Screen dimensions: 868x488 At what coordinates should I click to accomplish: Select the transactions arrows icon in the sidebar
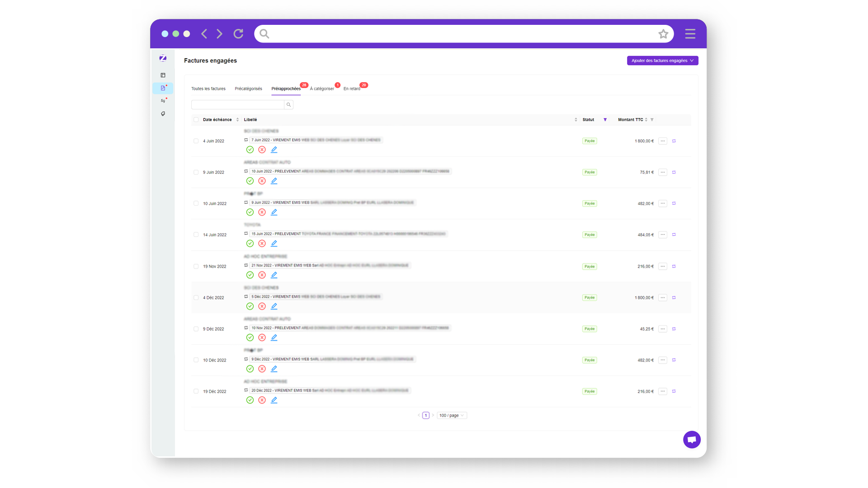[x=163, y=100]
